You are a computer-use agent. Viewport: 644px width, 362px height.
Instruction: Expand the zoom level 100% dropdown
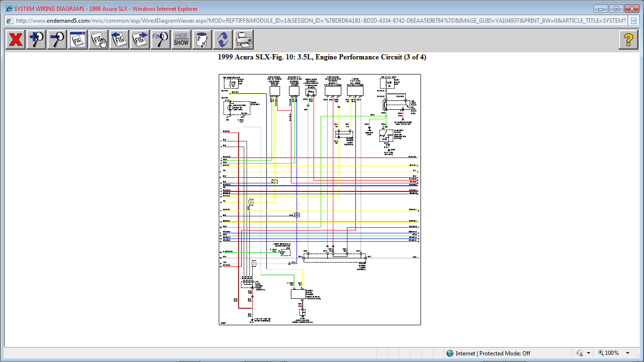coord(627,353)
